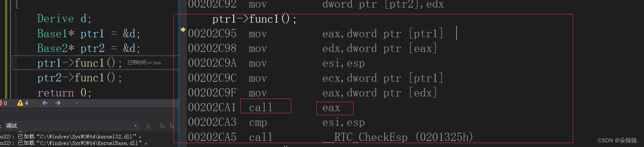644x147 pixels.
Task: Click the elapsed time 已用时间 <= 1ms hint
Action: (144, 63)
